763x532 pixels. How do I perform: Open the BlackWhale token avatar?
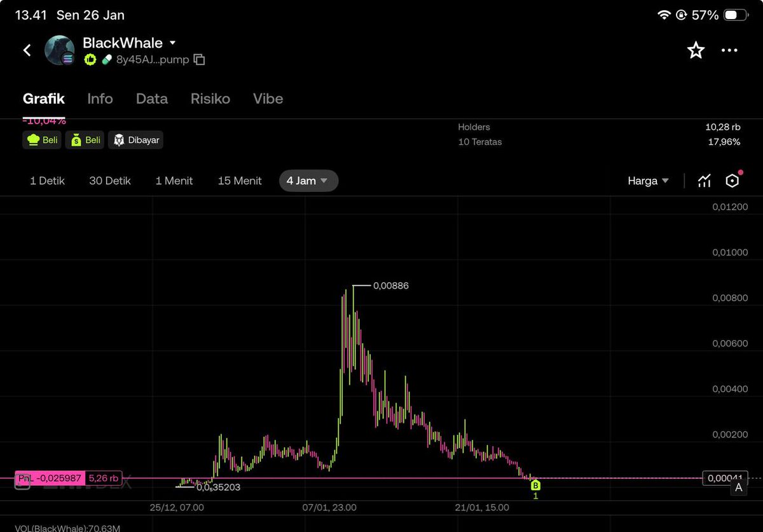59,50
